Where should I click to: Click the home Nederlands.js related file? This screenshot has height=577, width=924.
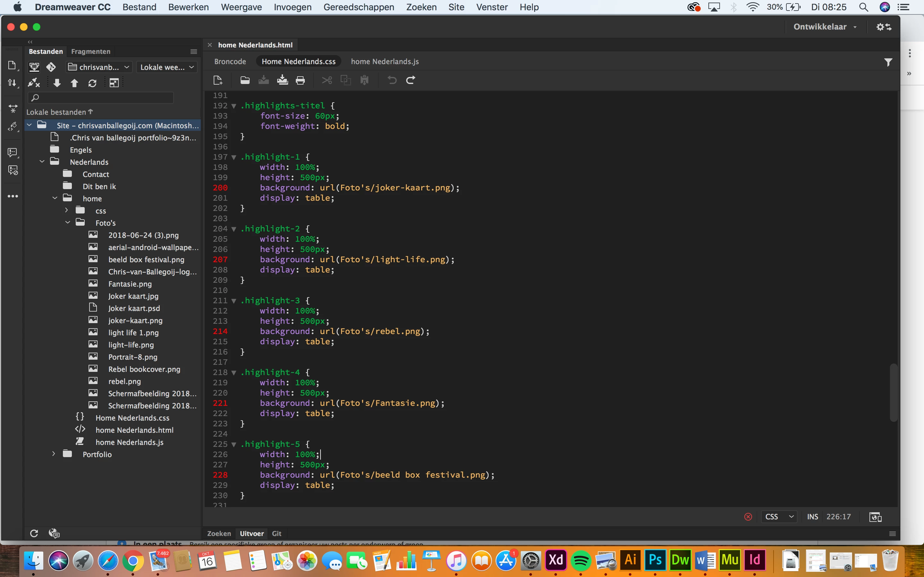384,62
